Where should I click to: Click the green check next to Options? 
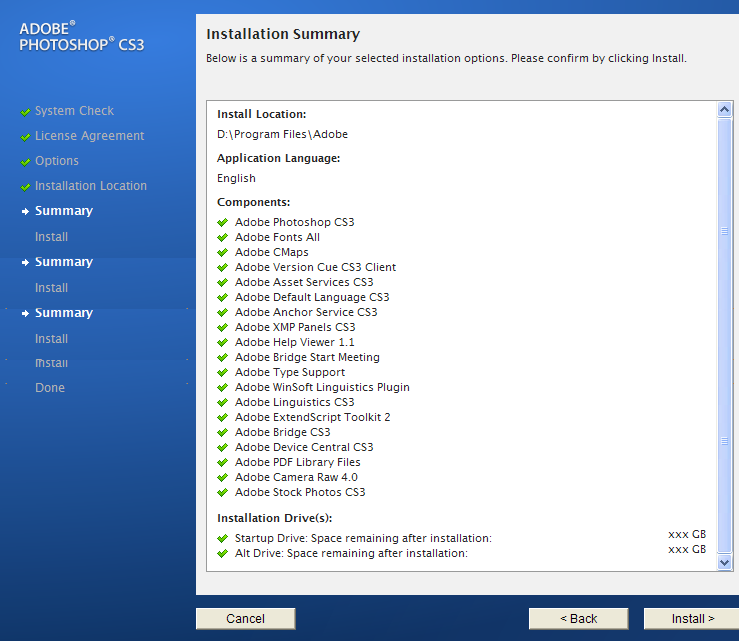pos(25,162)
